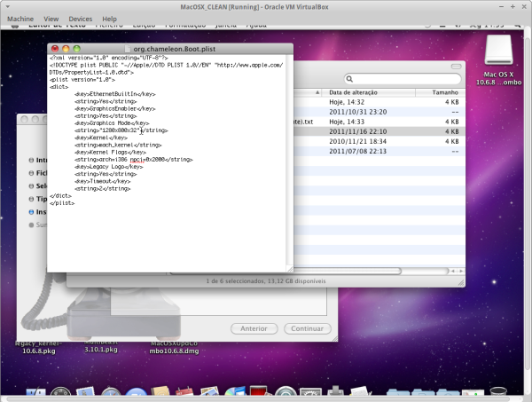Select the Finder row dated 2010/11/21 18:34
This screenshot has width=532, height=402.
(x=379, y=141)
